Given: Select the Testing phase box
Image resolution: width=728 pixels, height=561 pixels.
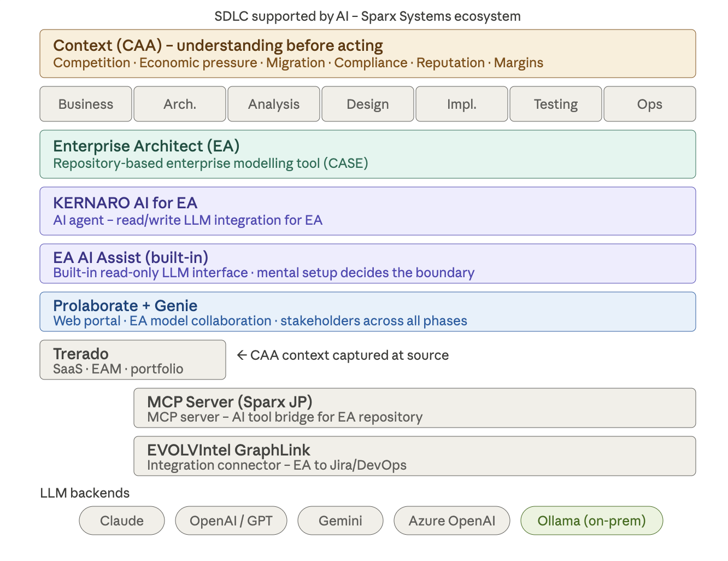Looking at the screenshot, I should pyautogui.click(x=556, y=104).
